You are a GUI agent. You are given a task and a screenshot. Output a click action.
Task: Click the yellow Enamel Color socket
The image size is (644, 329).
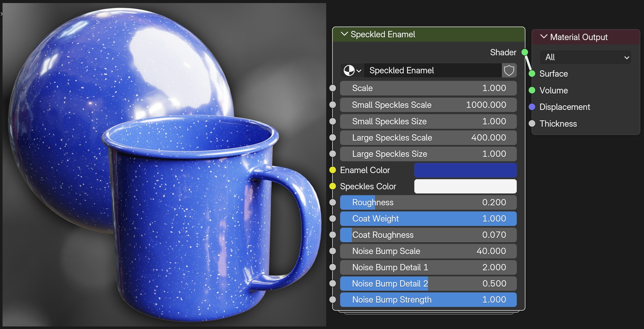tap(333, 170)
